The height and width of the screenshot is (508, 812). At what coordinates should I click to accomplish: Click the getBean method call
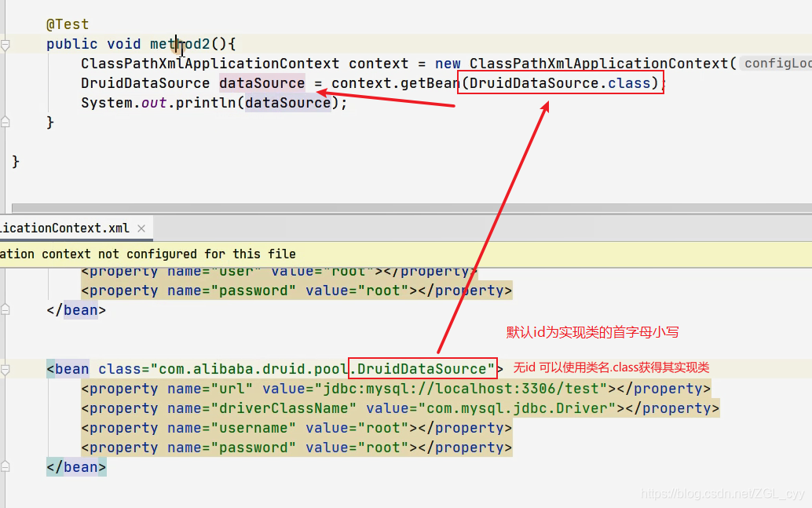coord(430,83)
